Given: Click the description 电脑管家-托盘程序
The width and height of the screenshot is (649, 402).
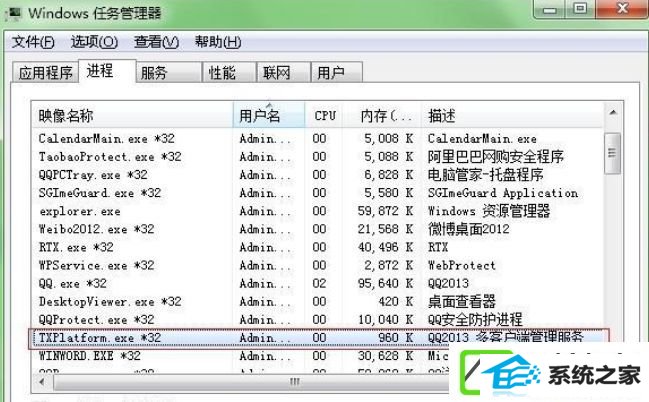Looking at the screenshot, I should pos(486,175).
